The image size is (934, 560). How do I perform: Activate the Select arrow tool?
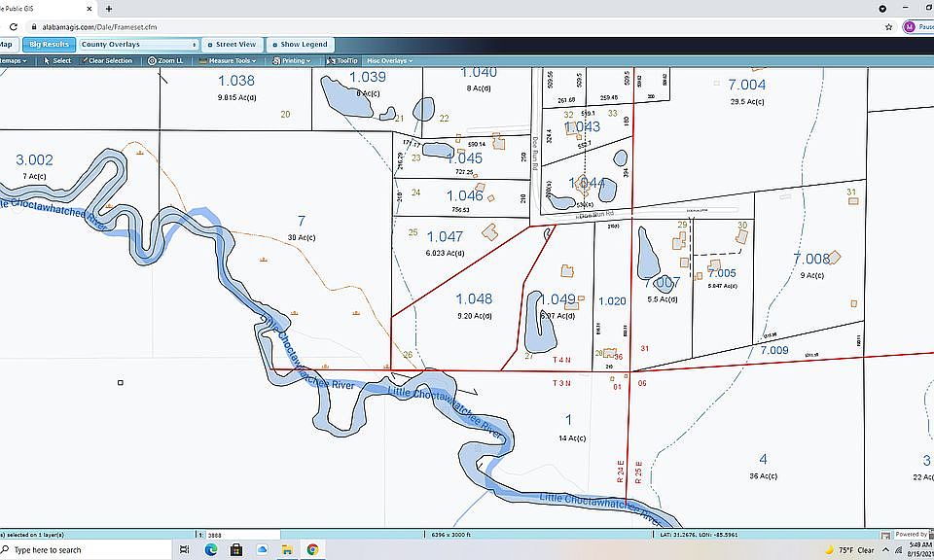click(x=56, y=60)
